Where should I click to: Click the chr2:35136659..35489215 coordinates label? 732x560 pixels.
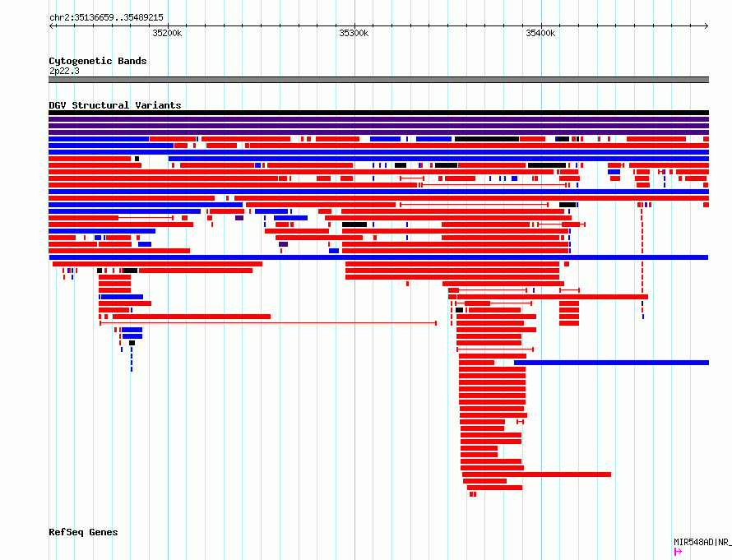click(x=106, y=17)
